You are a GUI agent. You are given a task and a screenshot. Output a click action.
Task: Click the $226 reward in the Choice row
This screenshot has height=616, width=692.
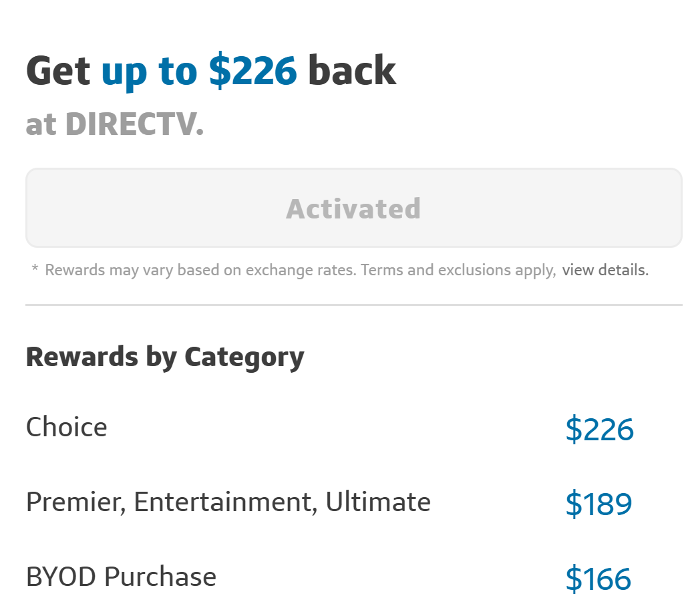(599, 429)
